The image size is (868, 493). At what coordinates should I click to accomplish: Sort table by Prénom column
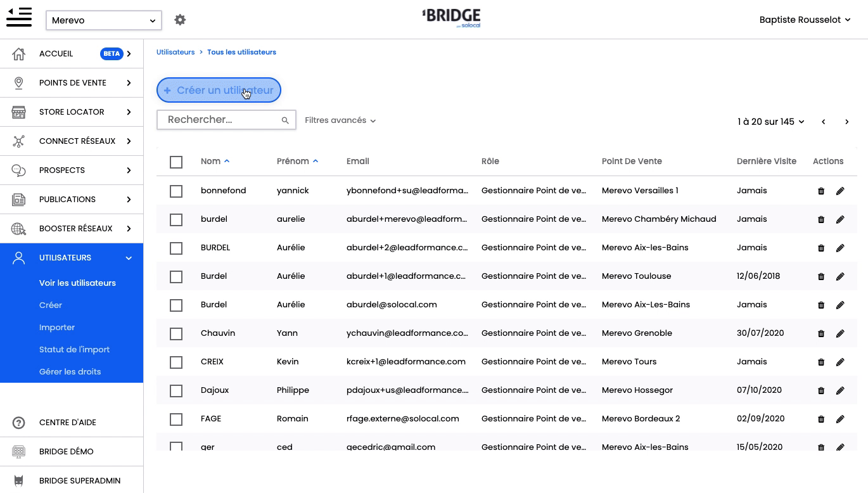pyautogui.click(x=297, y=161)
